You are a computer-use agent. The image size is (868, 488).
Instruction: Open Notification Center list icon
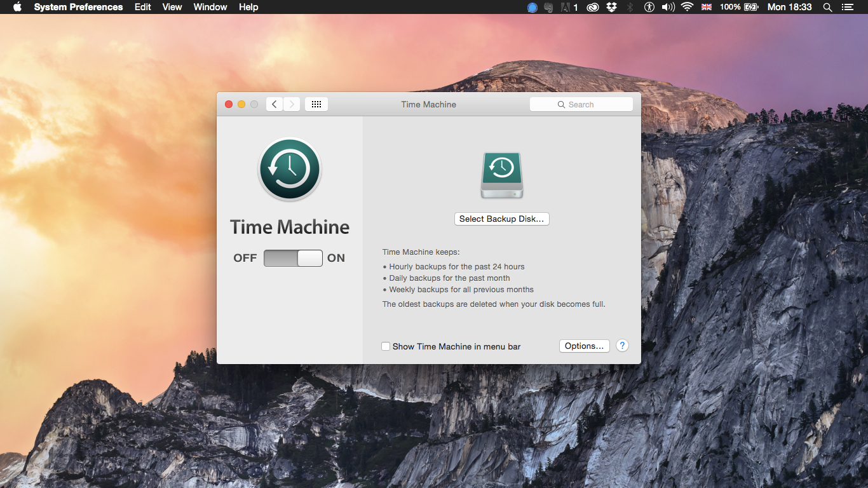[x=847, y=7]
